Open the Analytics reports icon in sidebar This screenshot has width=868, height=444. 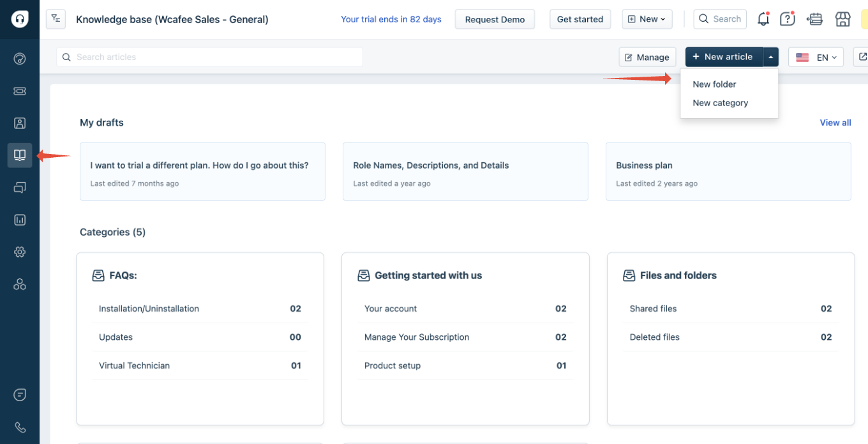tap(20, 220)
